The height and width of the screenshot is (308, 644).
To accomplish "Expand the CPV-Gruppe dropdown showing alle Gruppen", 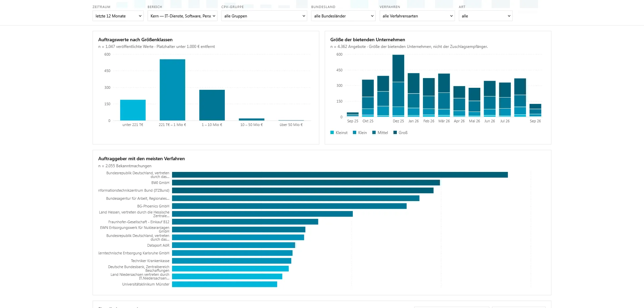I will [x=264, y=16].
